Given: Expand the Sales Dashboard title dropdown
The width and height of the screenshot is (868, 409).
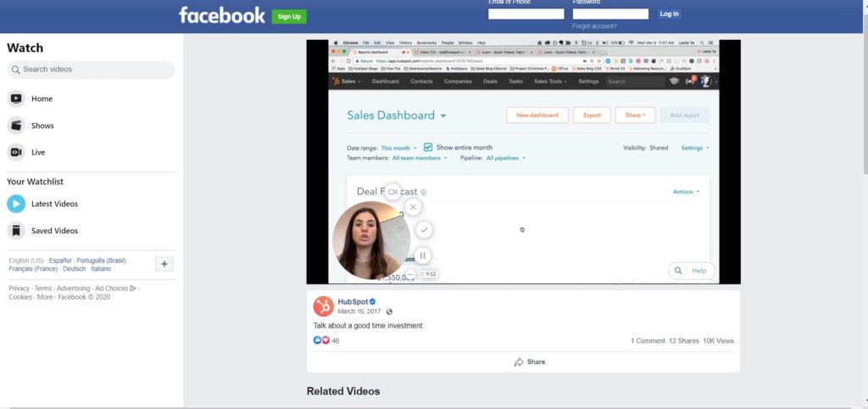Looking at the screenshot, I should (x=443, y=116).
